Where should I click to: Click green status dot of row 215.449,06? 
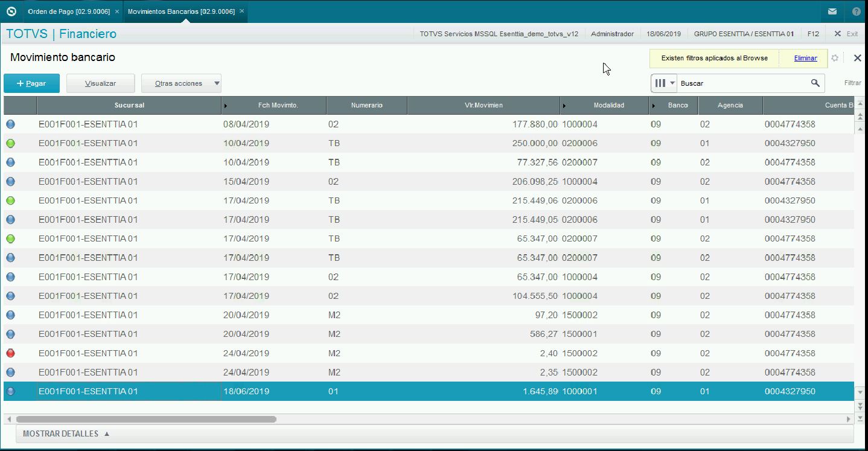click(10, 200)
